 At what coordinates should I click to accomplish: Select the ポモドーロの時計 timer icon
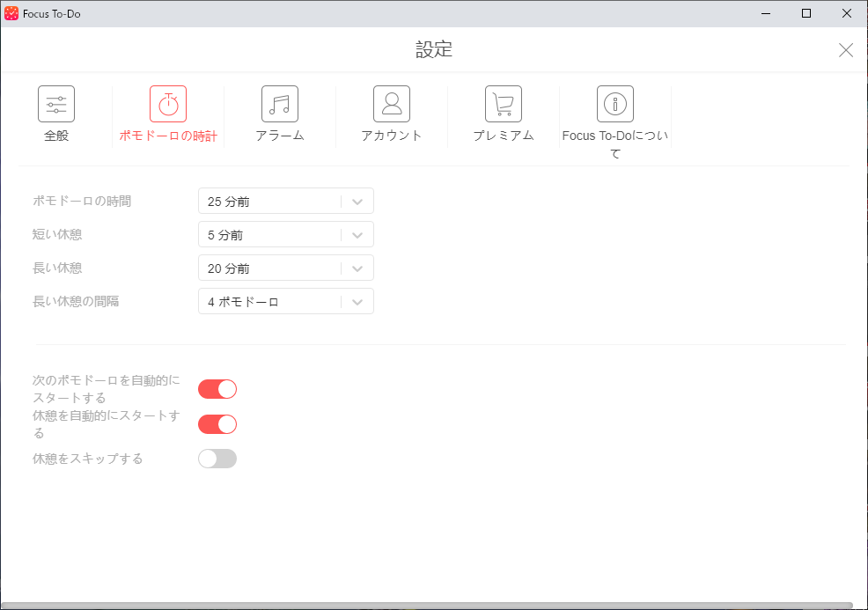pos(168,104)
